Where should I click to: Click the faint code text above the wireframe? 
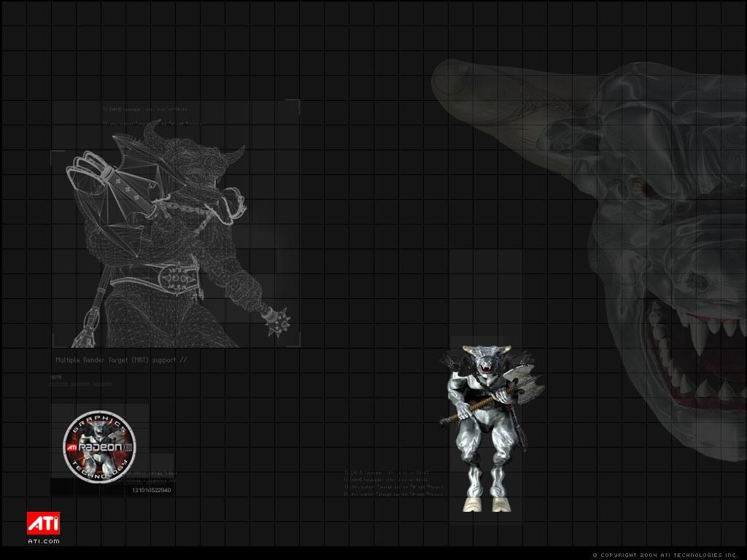tap(153, 116)
